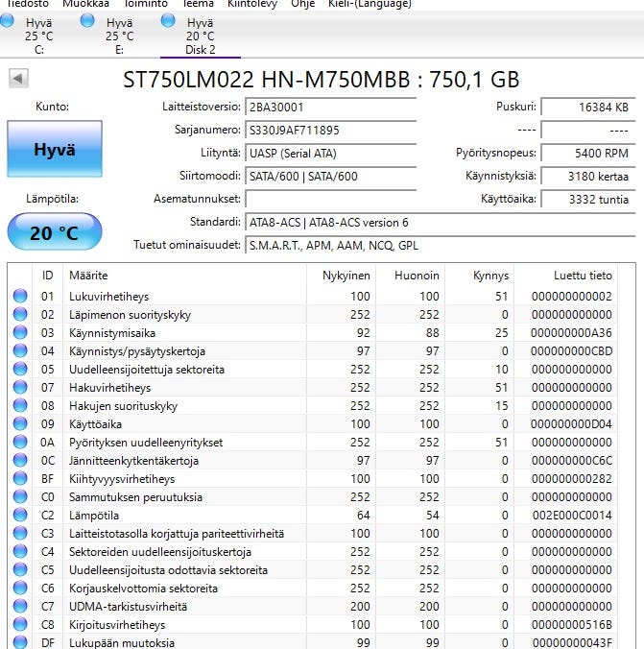Viewport: 644px width, 649px height.
Task: Click the Disk 2 status orb
Action: coord(169,20)
